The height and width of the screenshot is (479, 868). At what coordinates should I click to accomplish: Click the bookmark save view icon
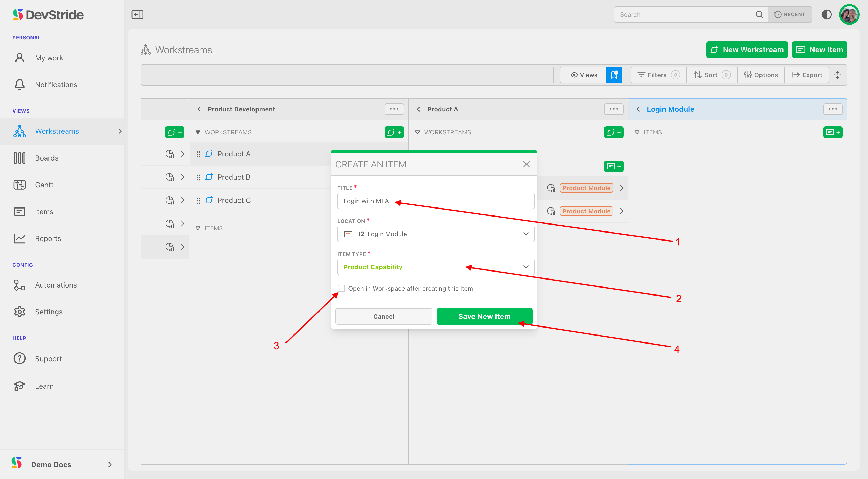pos(614,75)
